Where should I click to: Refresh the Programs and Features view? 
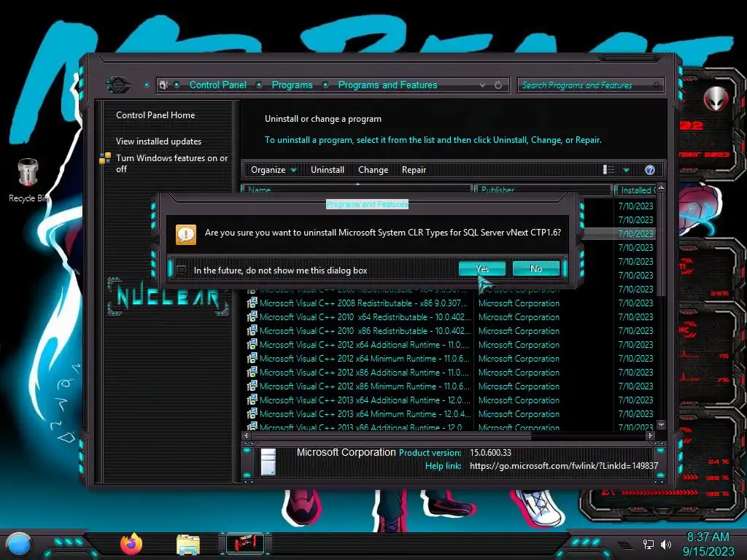coord(498,85)
